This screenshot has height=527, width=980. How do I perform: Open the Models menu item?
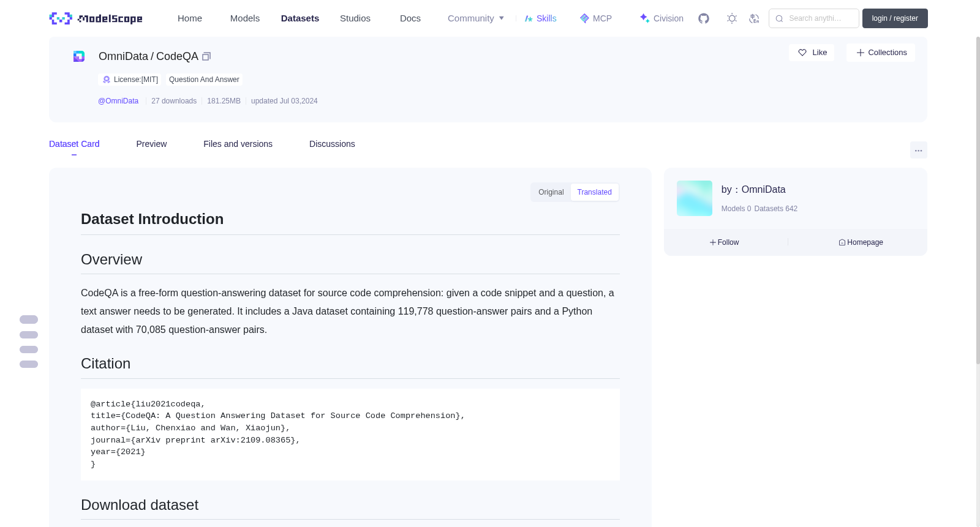pyautogui.click(x=245, y=18)
